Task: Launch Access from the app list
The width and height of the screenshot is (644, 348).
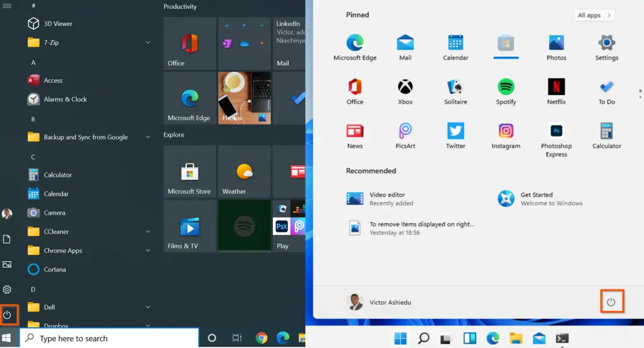Action: click(x=45, y=80)
